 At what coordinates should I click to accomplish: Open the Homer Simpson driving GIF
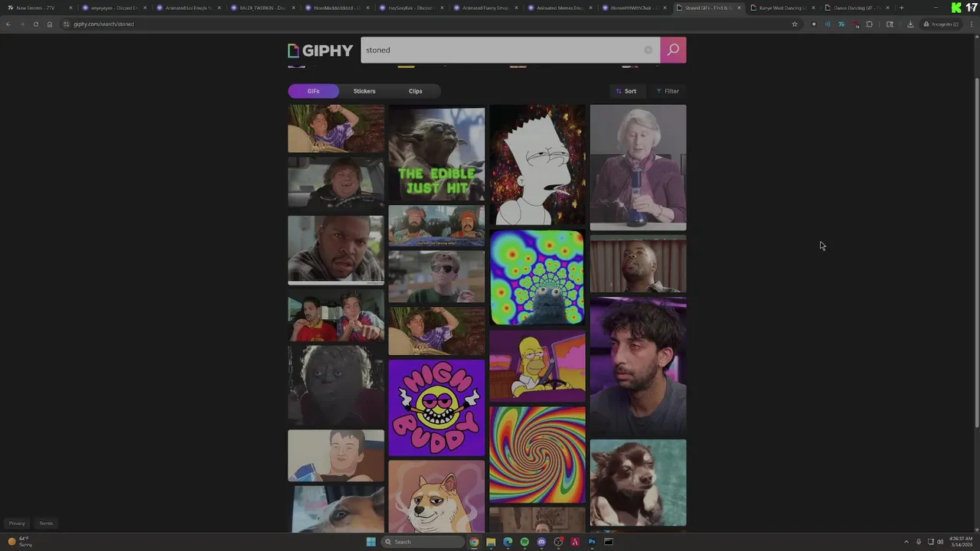(537, 366)
